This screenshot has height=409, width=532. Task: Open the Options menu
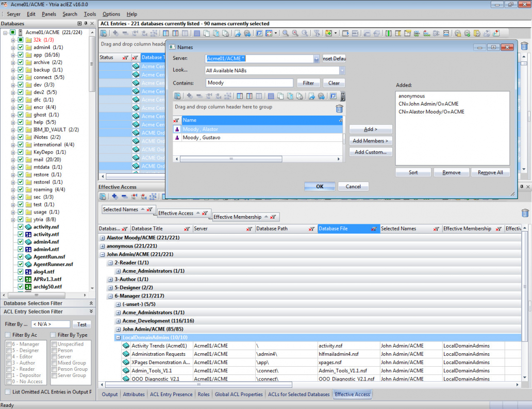(x=111, y=14)
